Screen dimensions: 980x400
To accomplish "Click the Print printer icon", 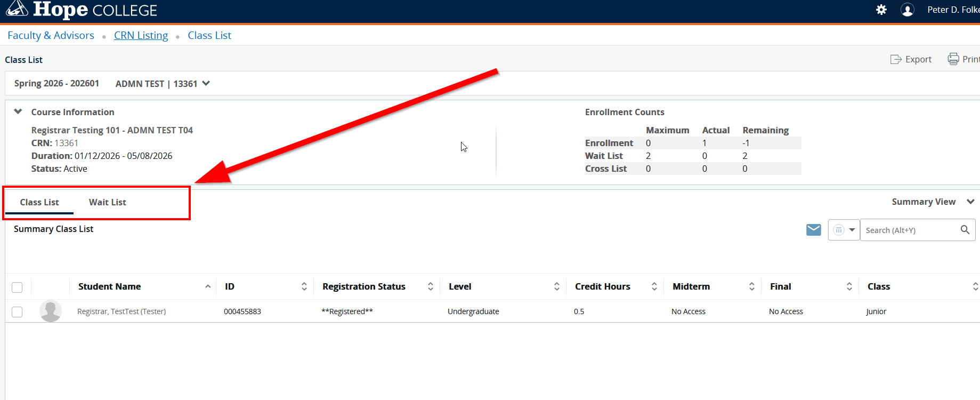I will 953,59.
